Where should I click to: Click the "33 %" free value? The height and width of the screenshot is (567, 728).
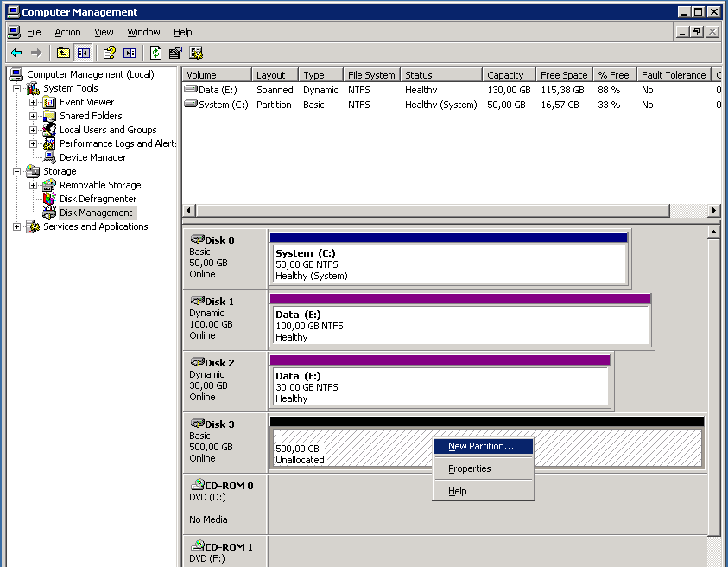609,105
